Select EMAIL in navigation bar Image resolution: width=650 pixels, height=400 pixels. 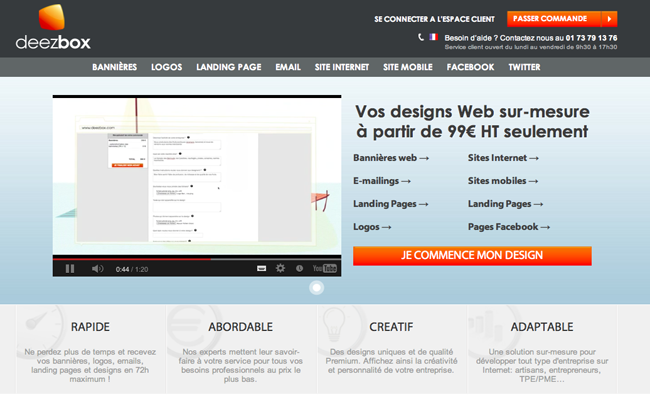tap(288, 67)
